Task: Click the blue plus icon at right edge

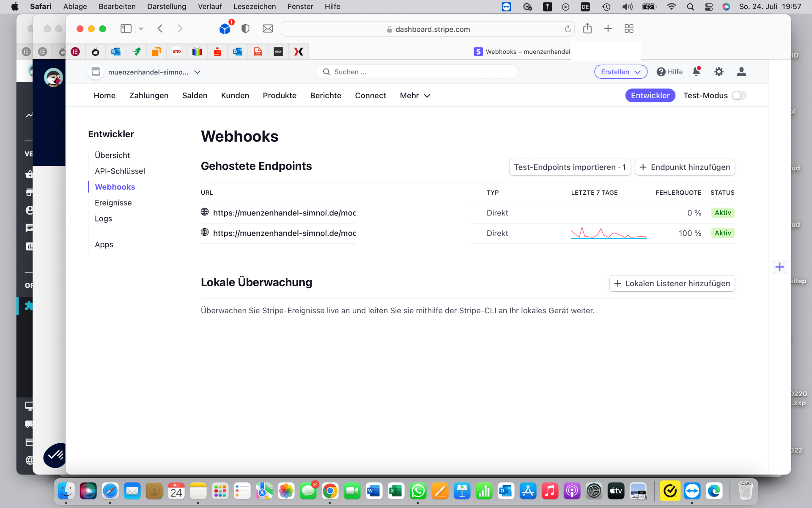Action: point(779,267)
